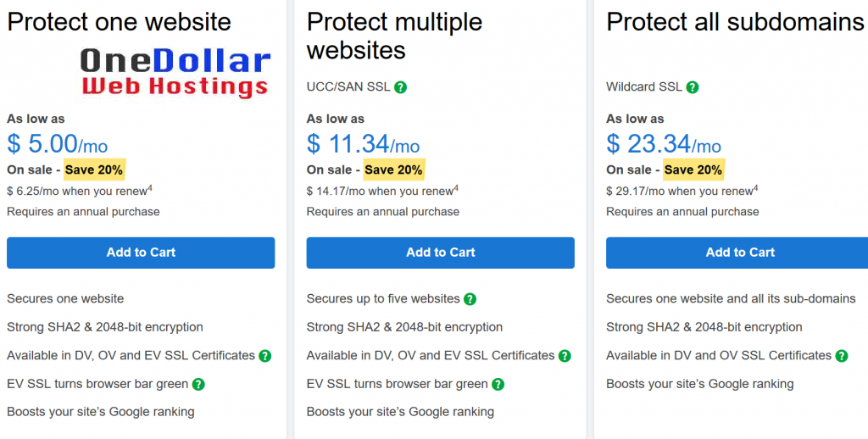Click the help icon beside UCC/SAN SSL
Viewport: 868px width, 439px height.
point(401,87)
